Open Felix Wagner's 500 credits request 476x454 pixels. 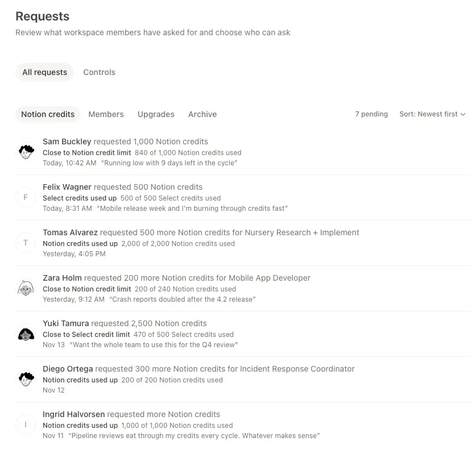pos(243,197)
